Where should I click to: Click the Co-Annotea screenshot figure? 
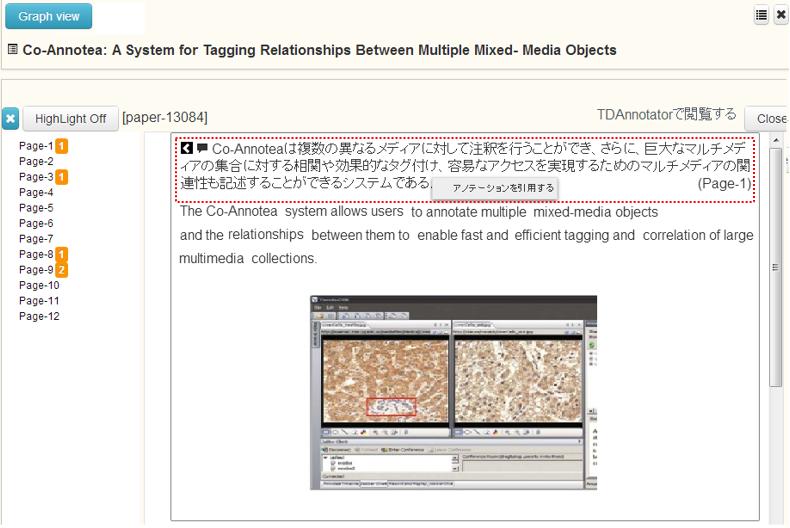pyautogui.click(x=453, y=393)
